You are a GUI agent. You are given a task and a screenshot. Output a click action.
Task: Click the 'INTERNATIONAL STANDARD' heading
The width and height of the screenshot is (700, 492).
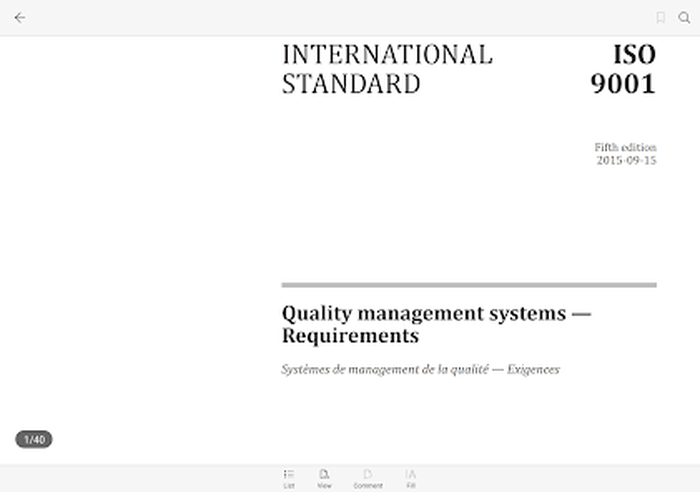pos(387,69)
